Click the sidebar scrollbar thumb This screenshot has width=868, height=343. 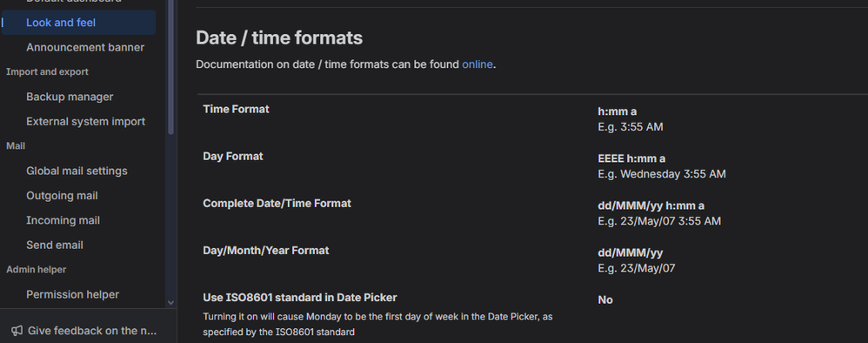click(171, 66)
